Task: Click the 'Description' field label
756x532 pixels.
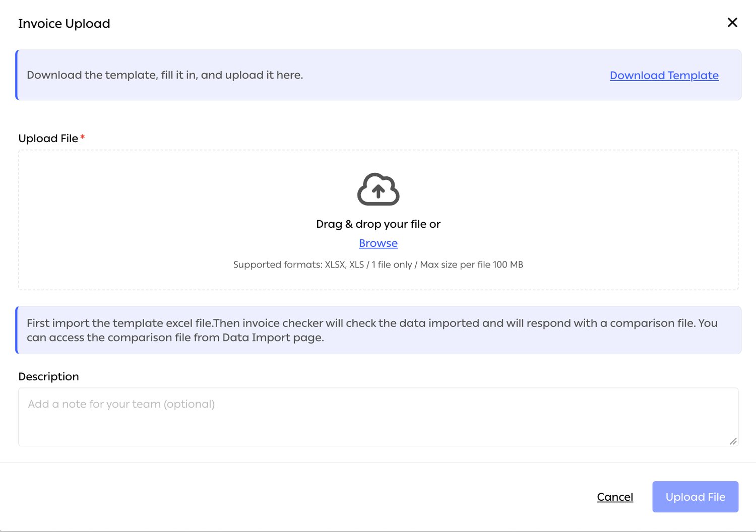Action: coord(48,377)
